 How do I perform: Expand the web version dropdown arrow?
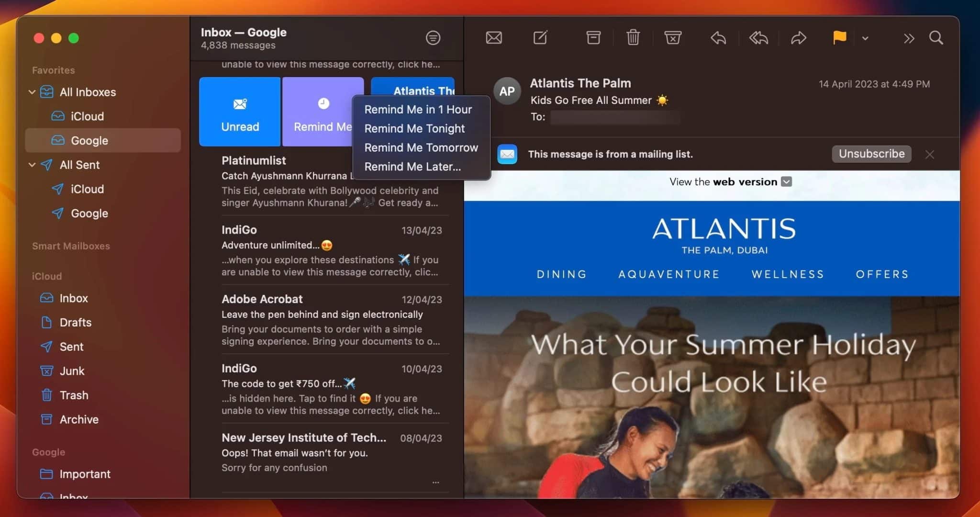click(x=787, y=181)
